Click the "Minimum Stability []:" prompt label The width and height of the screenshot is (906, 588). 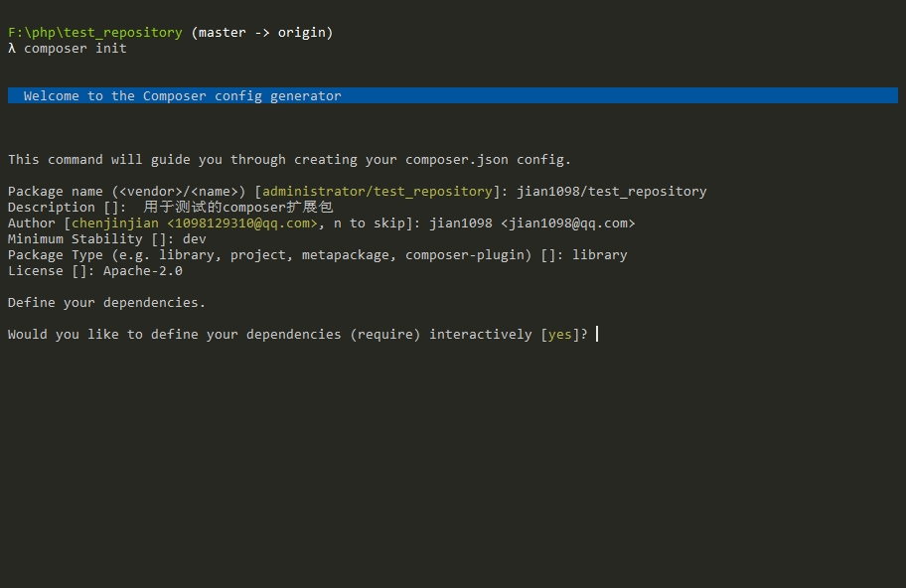90,239
